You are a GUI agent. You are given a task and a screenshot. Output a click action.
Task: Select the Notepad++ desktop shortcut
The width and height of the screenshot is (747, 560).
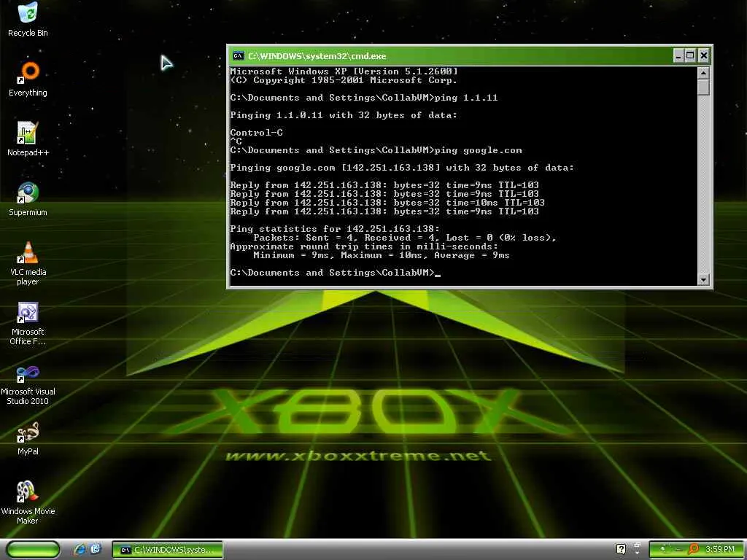coord(28,139)
